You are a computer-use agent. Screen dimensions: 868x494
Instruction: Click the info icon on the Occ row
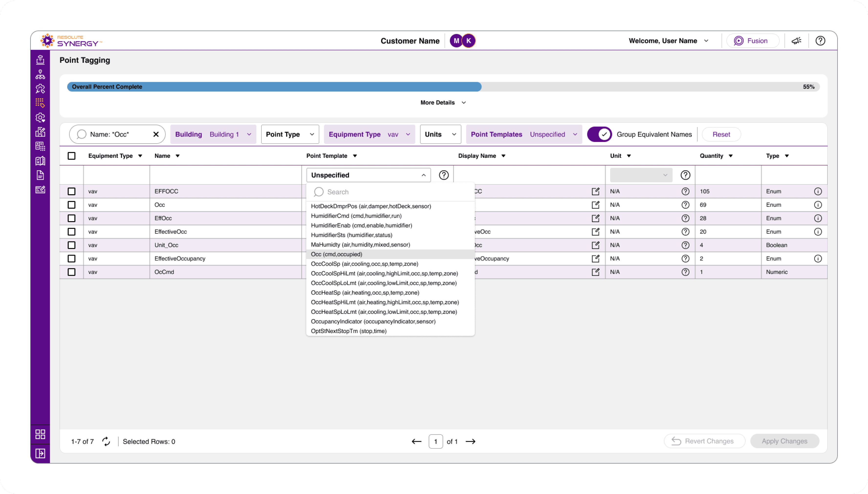pyautogui.click(x=818, y=205)
